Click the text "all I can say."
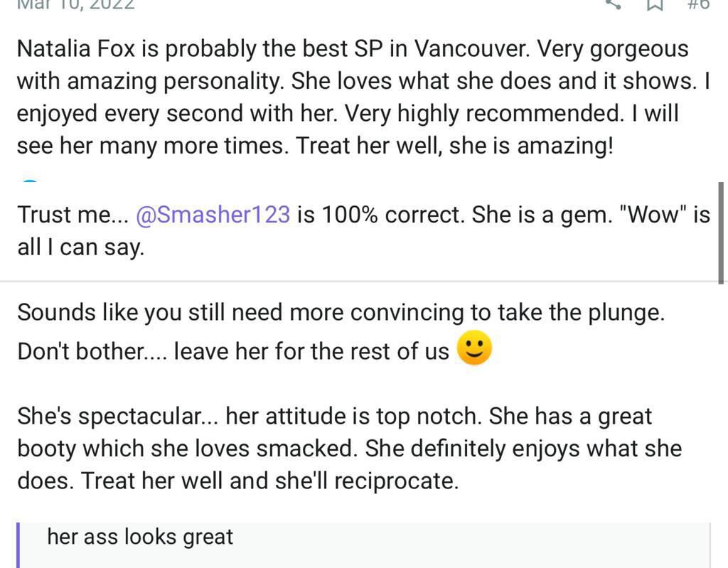Image resolution: width=728 pixels, height=568 pixels. click(80, 247)
